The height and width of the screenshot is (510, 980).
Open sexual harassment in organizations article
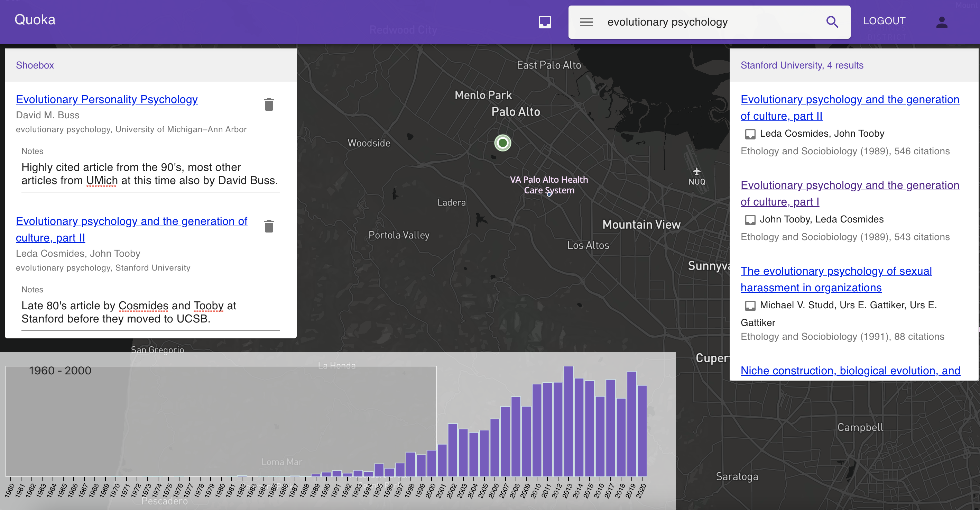[x=836, y=279]
